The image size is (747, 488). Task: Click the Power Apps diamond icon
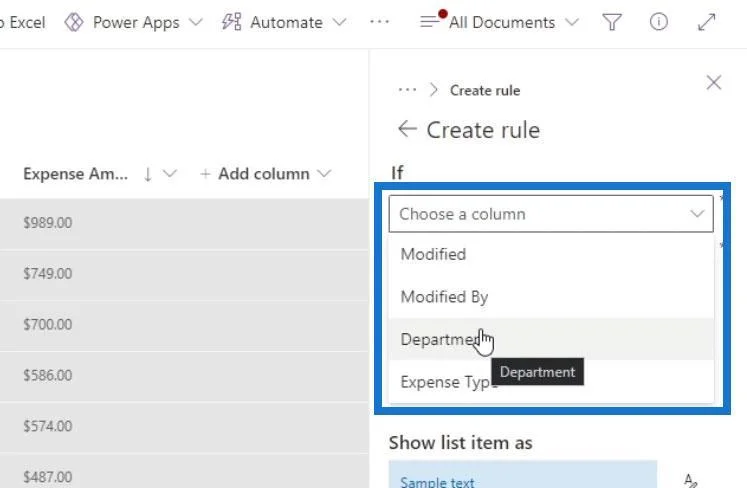[x=74, y=22]
